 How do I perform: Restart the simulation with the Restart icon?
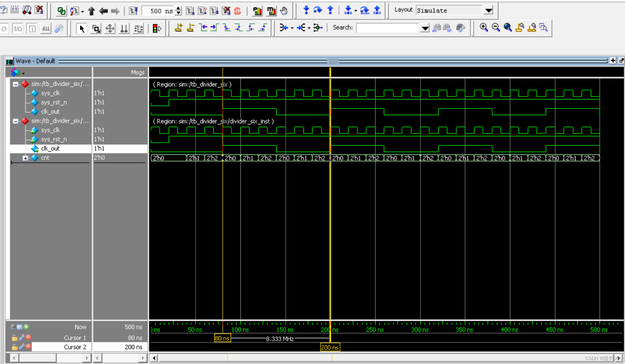pyautogui.click(x=238, y=11)
